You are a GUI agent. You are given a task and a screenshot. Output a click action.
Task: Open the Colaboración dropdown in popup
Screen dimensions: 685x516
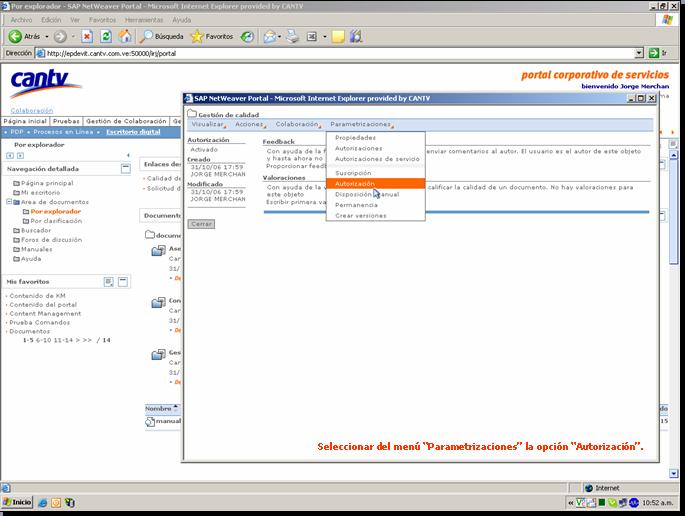(x=298, y=125)
